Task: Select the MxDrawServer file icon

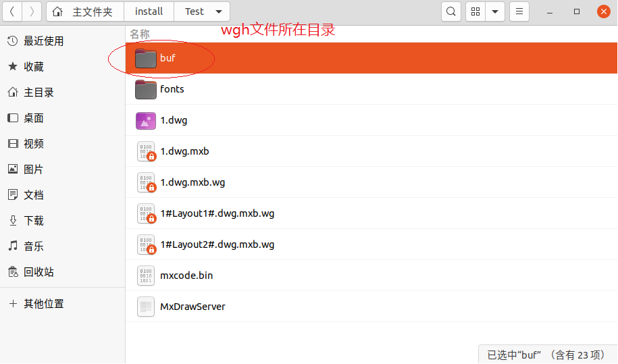Action: tap(145, 307)
